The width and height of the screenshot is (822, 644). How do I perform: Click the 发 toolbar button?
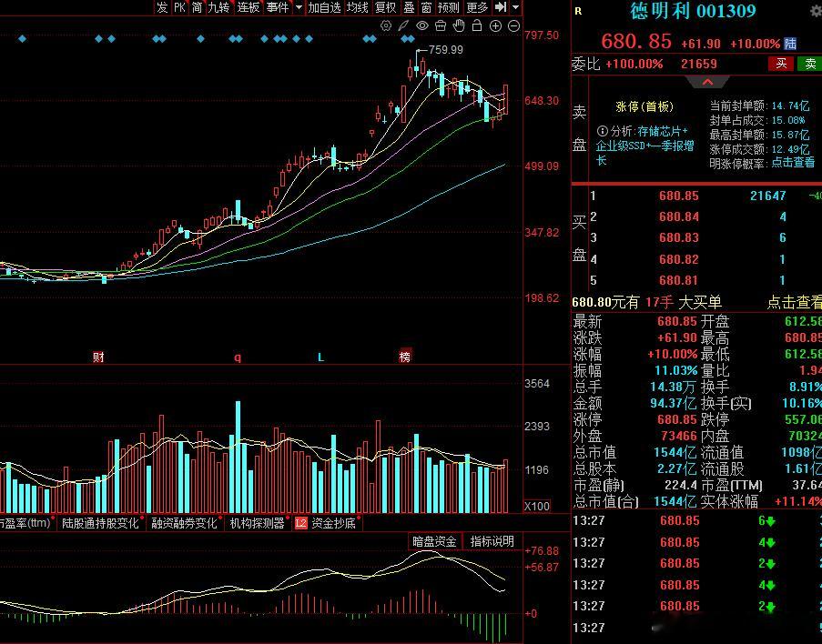click(162, 6)
